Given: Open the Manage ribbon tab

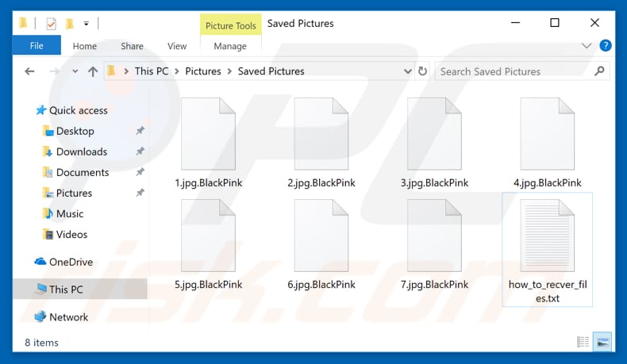Looking at the screenshot, I should [x=230, y=46].
